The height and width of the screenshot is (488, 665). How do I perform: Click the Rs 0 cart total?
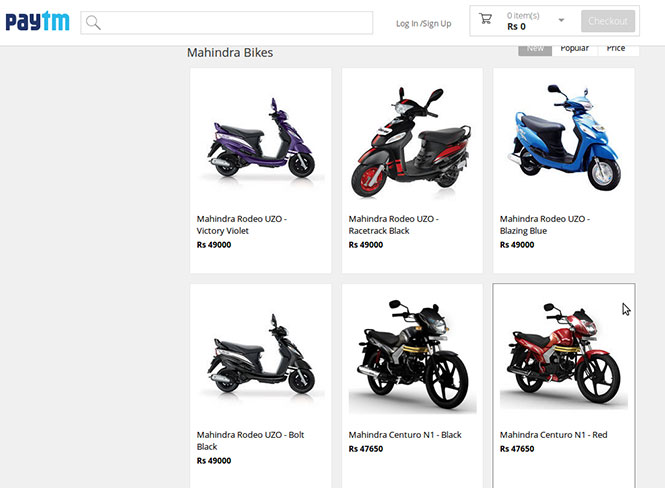pyautogui.click(x=516, y=27)
